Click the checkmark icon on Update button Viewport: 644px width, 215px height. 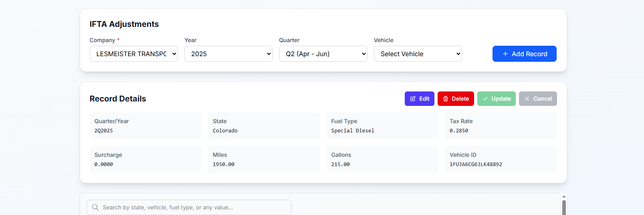[485, 99]
